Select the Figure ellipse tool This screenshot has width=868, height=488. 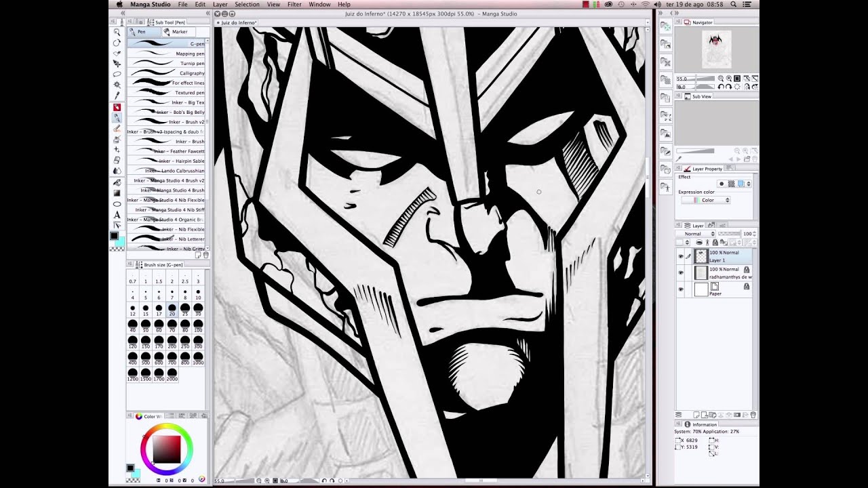click(x=117, y=204)
